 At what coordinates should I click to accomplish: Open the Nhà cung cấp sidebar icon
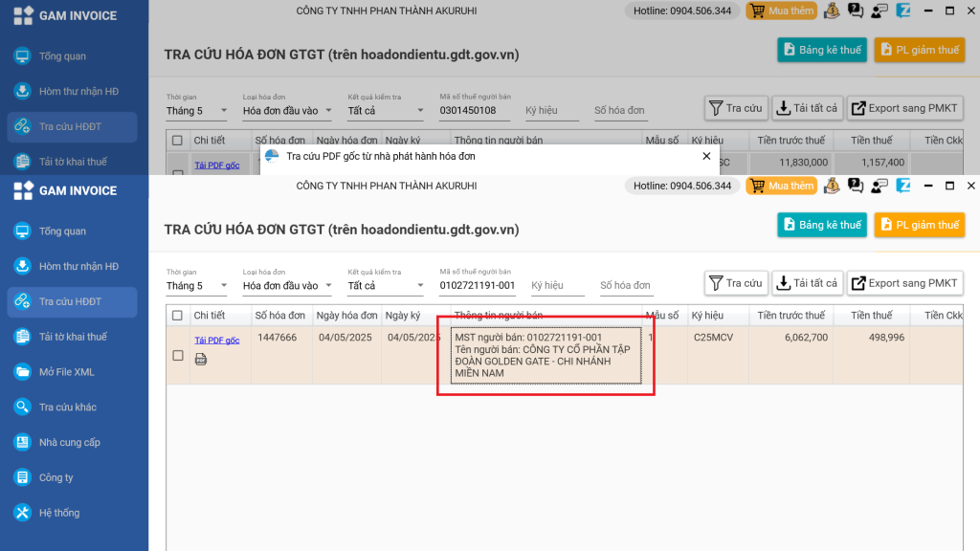23,442
